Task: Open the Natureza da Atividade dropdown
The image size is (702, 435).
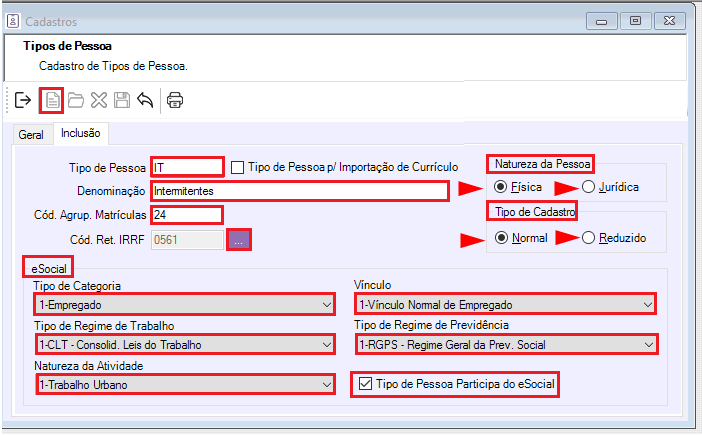Action: [x=327, y=385]
